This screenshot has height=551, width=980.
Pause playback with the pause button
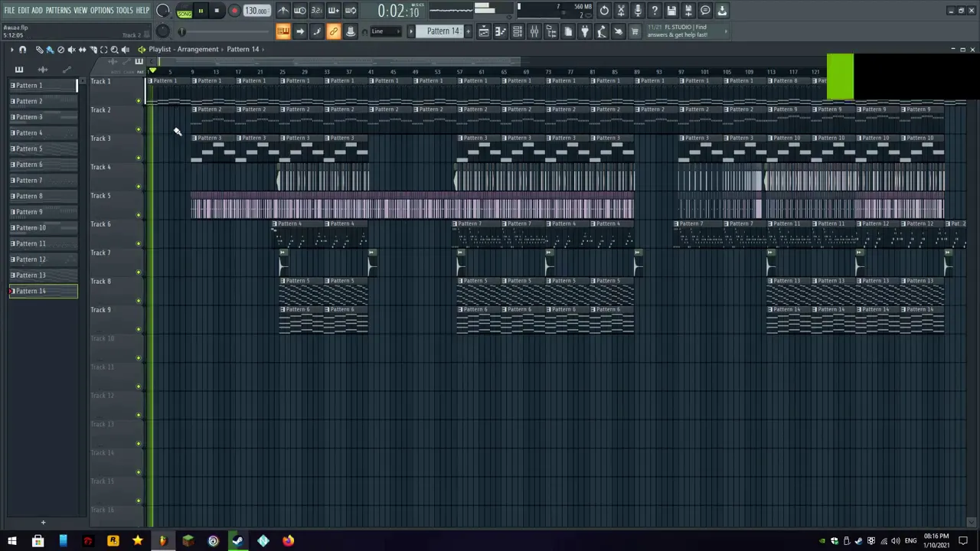coord(201,11)
